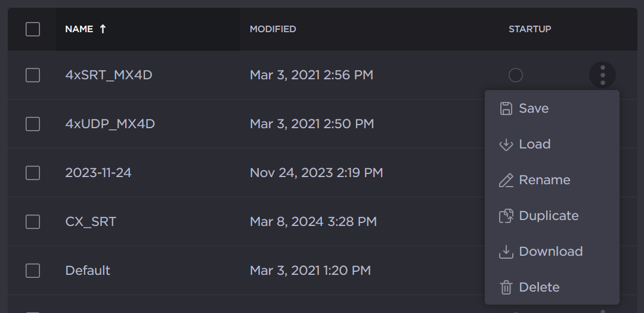Screen dimensions: 644x313
Task: Toggle the select-all checkbox in header
Action: [33, 29]
